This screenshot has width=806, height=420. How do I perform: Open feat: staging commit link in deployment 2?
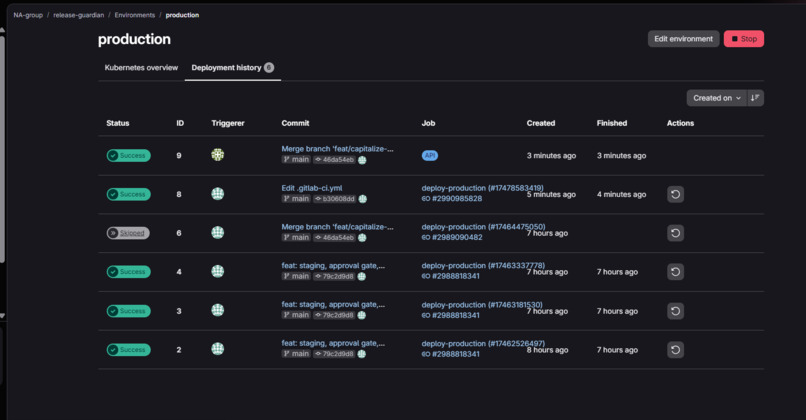(333, 343)
